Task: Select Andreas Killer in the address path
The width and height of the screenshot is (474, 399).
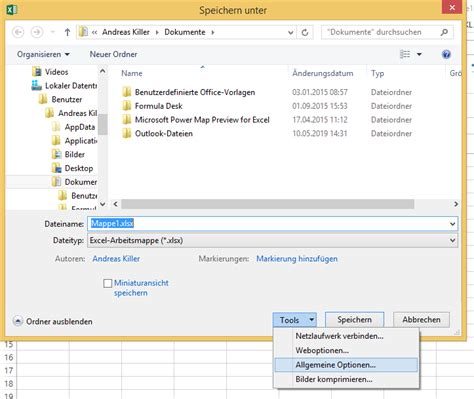Action: tap(126, 32)
